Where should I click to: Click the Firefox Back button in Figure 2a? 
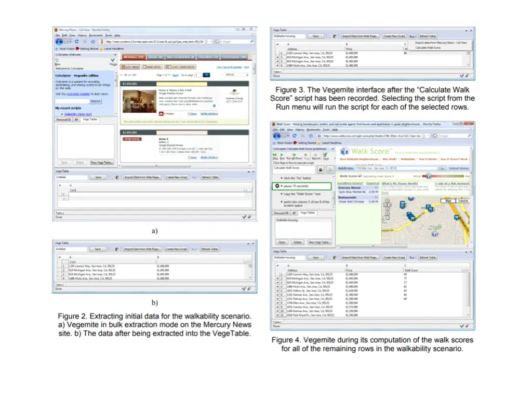coord(59,42)
